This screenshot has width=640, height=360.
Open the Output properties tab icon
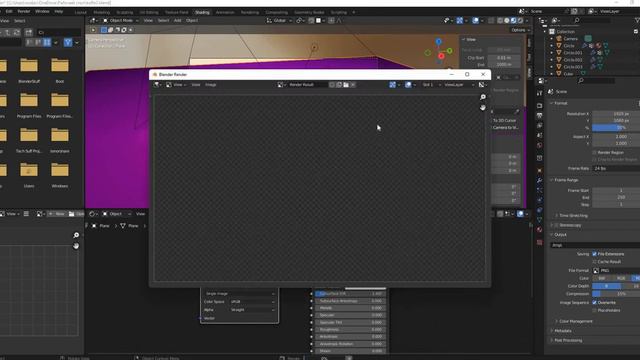coord(540,116)
